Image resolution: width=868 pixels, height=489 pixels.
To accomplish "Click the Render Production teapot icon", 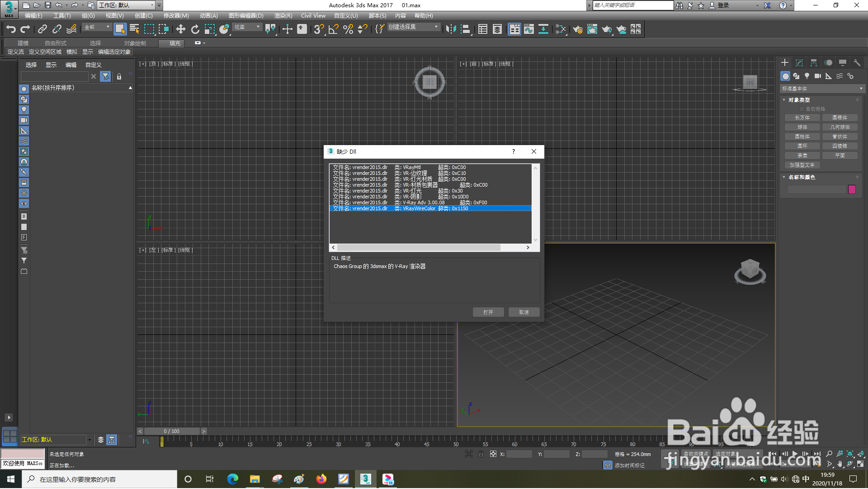I will click(x=607, y=29).
